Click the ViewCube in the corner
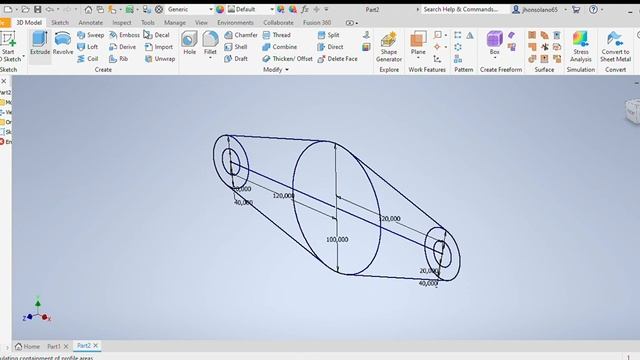 (633, 111)
